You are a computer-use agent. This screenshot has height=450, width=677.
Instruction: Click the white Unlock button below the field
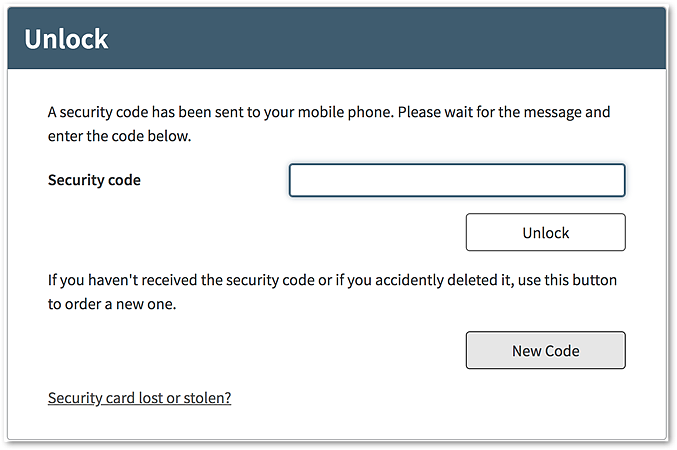(x=545, y=233)
